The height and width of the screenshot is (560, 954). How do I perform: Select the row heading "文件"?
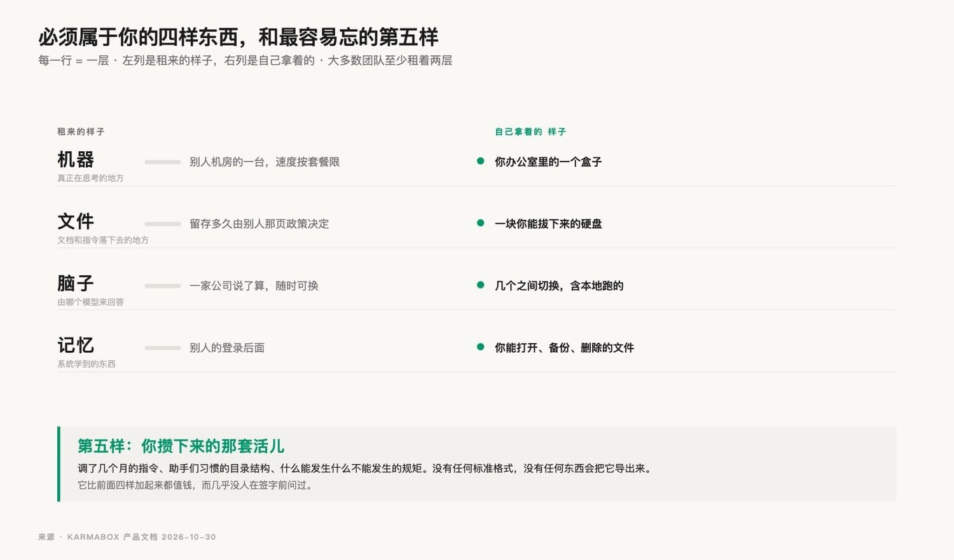click(x=76, y=221)
